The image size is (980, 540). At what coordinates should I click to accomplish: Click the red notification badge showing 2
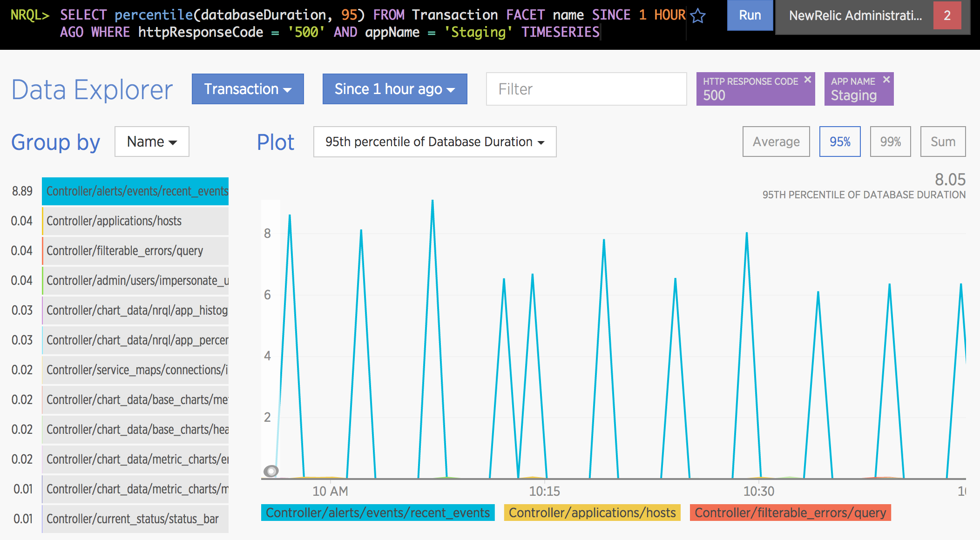tap(947, 15)
